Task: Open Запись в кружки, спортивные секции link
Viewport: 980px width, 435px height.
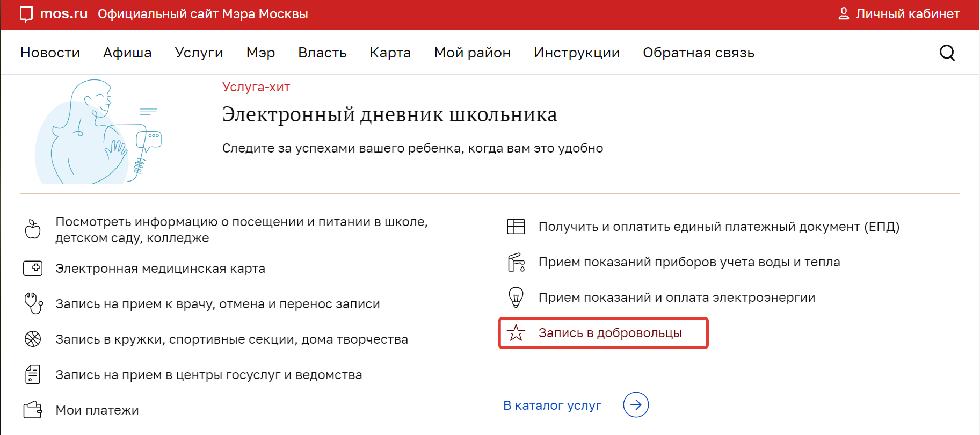Action: tap(231, 339)
